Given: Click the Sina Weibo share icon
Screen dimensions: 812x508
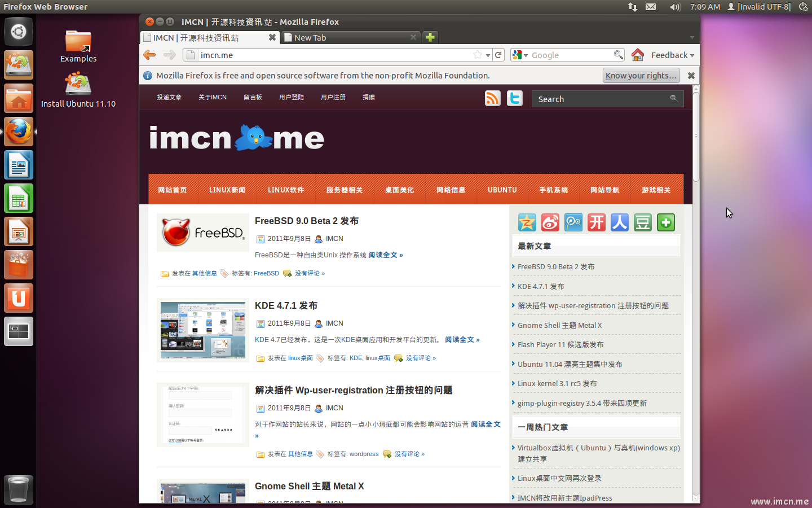Looking at the screenshot, I should tap(550, 222).
